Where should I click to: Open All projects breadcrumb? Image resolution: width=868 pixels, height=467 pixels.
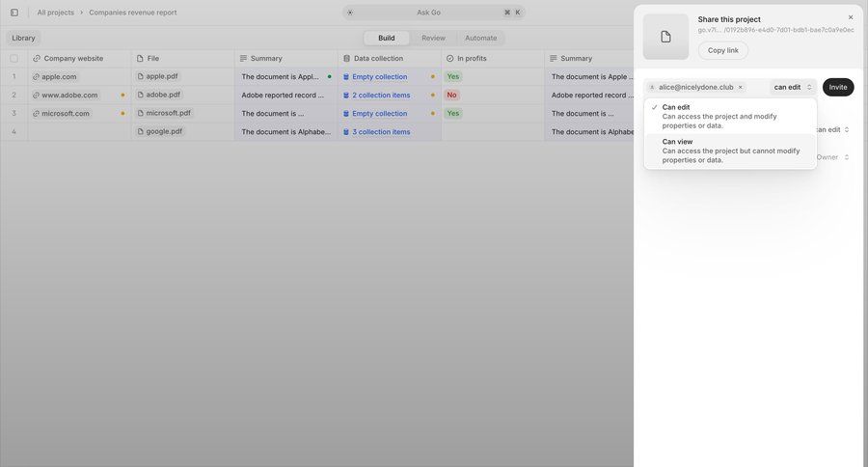pos(55,13)
